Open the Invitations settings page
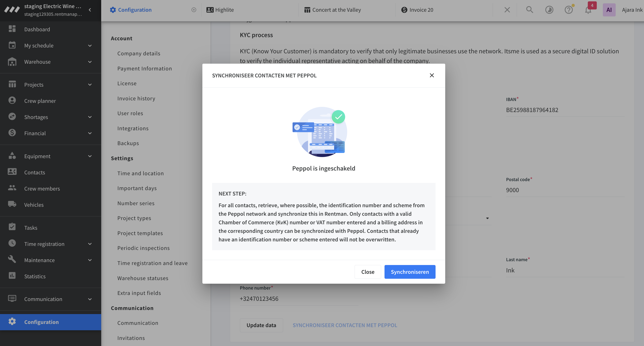The width and height of the screenshot is (644, 346). click(131, 338)
